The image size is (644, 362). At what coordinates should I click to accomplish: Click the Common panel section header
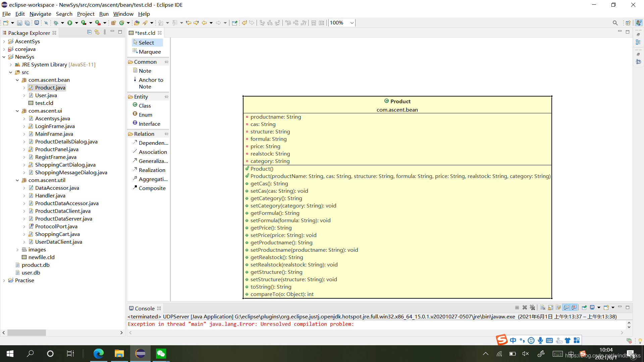[145, 61]
